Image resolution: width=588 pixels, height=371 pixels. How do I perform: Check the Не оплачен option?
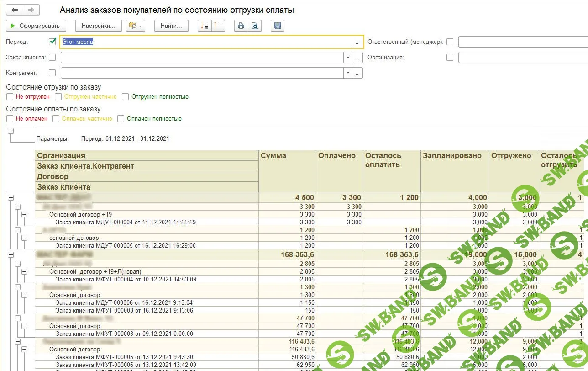[10, 119]
